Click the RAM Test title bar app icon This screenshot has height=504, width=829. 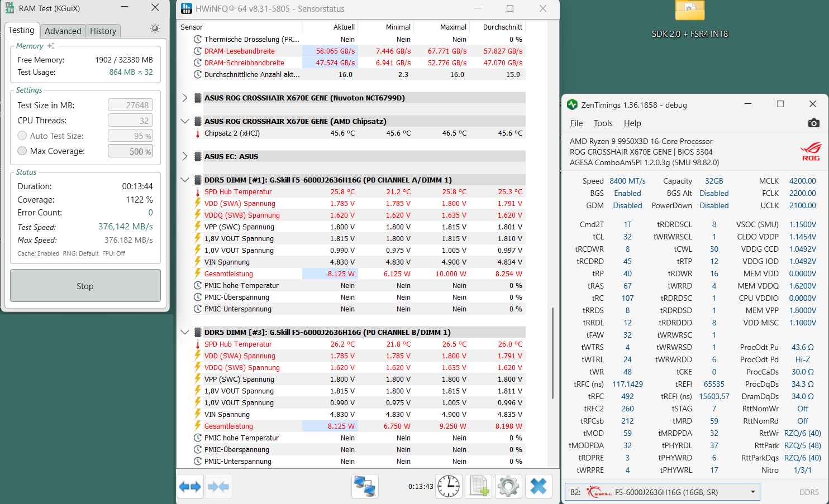[9, 8]
